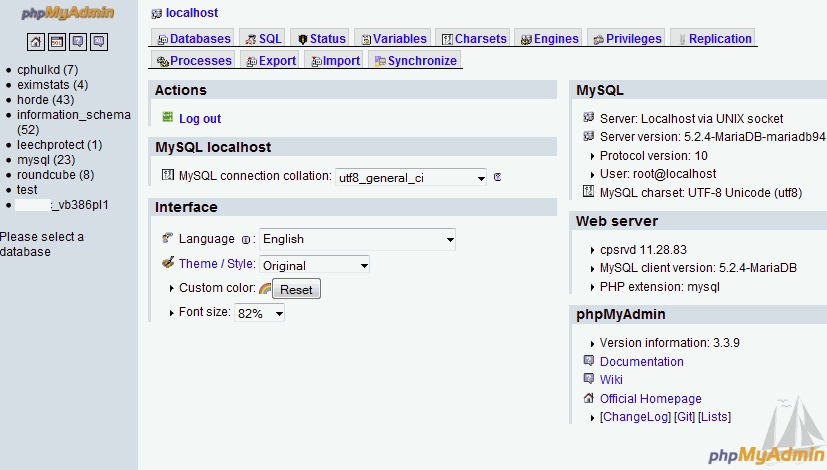
Task: Open the Git link
Action: [685, 417]
